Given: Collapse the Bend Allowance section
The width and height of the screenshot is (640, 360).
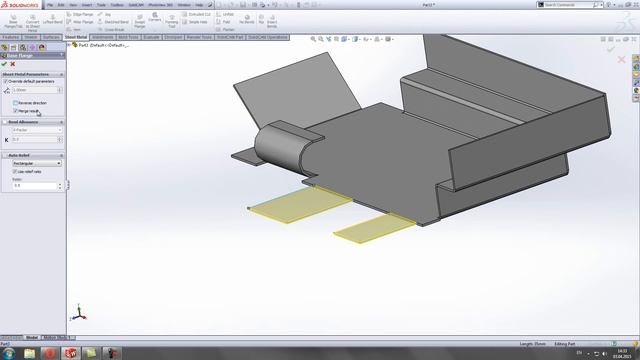Looking at the screenshot, I should 62,122.
